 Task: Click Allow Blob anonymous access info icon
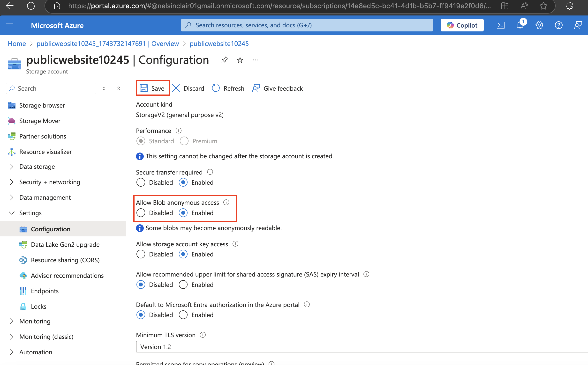click(x=226, y=202)
